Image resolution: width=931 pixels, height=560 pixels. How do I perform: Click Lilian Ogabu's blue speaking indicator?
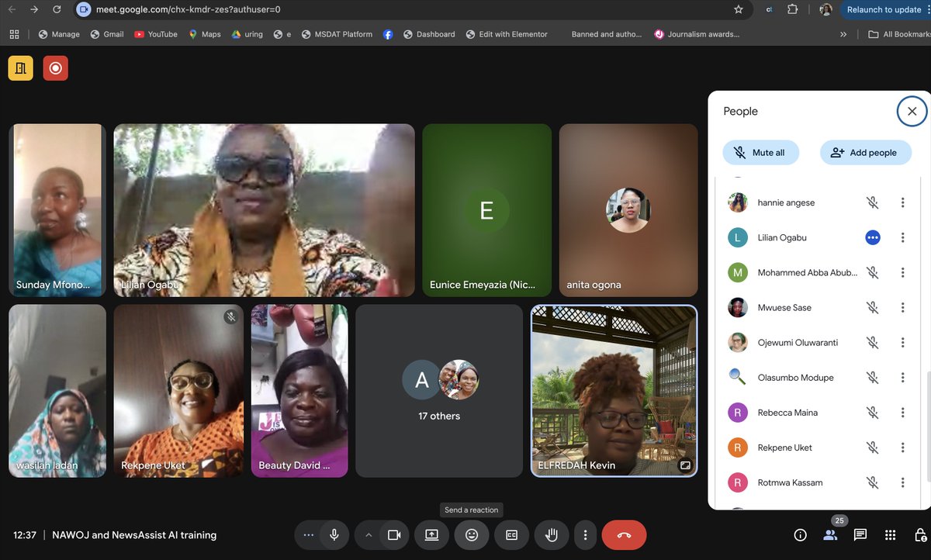(873, 237)
